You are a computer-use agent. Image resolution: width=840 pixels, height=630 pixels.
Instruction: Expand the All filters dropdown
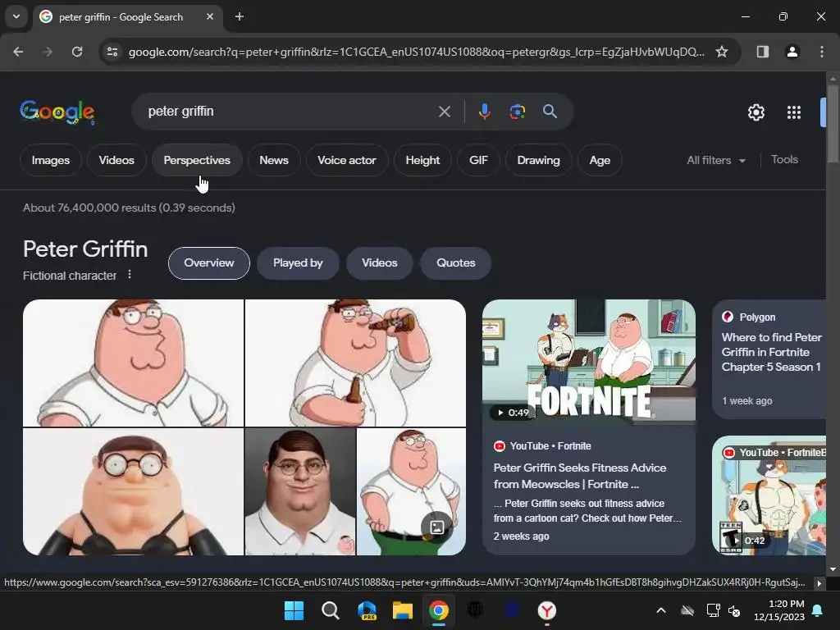point(715,160)
